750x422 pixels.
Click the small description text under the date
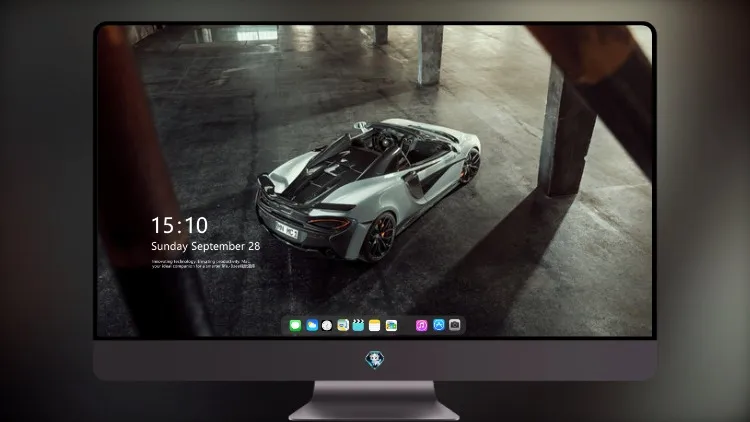coord(203,264)
